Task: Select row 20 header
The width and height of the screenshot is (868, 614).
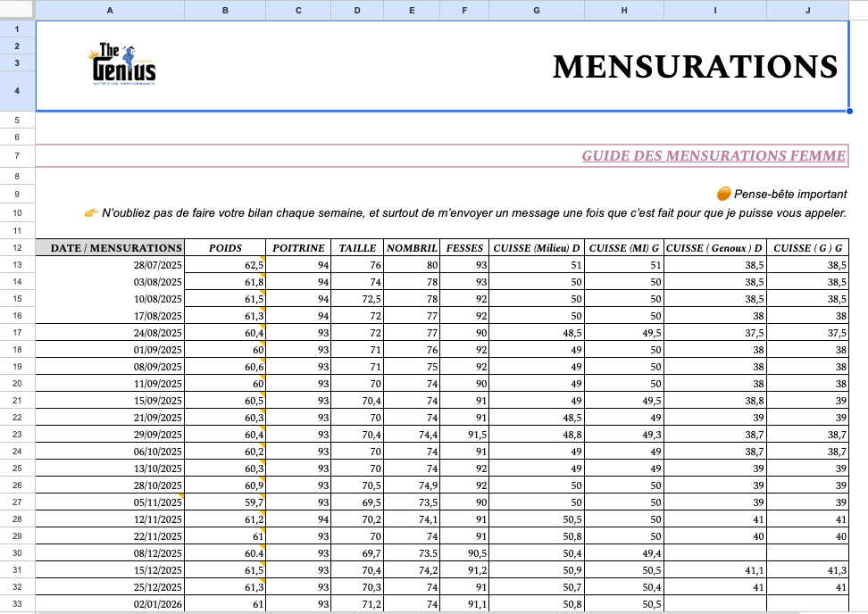Action: pyautogui.click(x=17, y=384)
